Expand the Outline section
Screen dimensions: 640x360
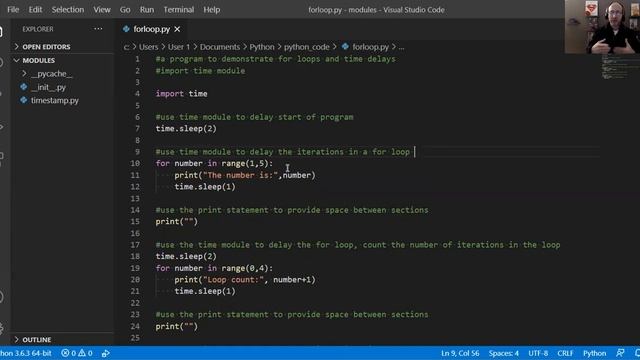(37, 340)
